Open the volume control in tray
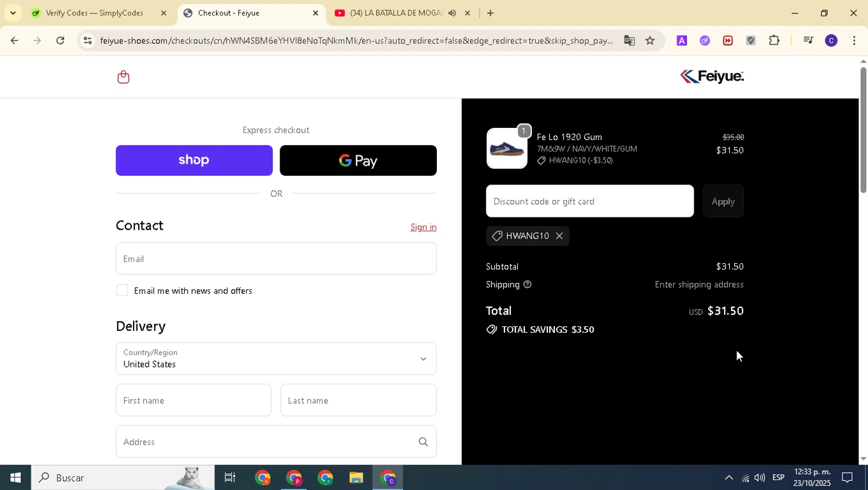The width and height of the screenshot is (868, 490). pyautogui.click(x=760, y=478)
